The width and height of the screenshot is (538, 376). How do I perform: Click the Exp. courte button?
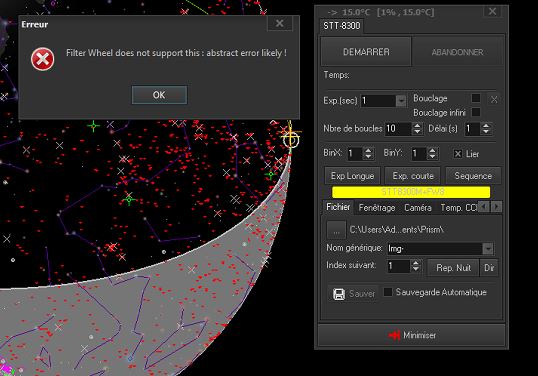pyautogui.click(x=413, y=176)
